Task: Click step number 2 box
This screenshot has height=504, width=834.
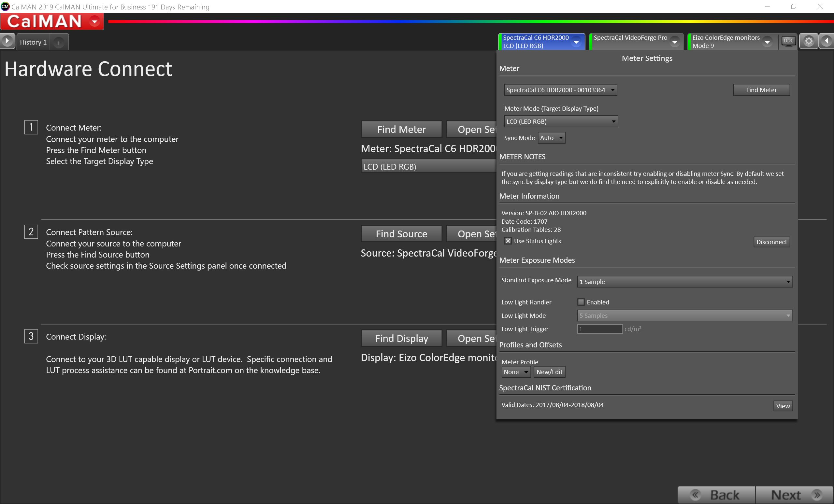Action: pyautogui.click(x=31, y=232)
